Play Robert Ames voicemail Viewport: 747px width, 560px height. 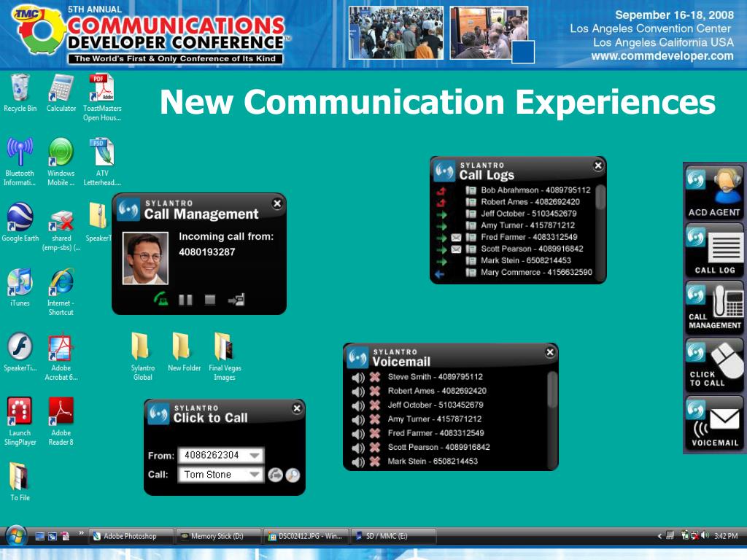[x=357, y=392]
